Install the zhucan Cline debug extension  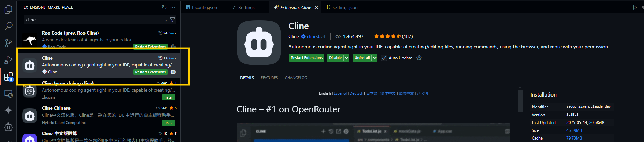point(169,97)
